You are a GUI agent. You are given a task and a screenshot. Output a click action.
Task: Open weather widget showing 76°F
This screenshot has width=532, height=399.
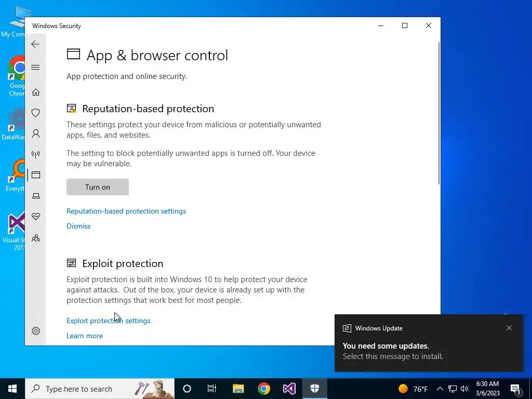pyautogui.click(x=413, y=389)
